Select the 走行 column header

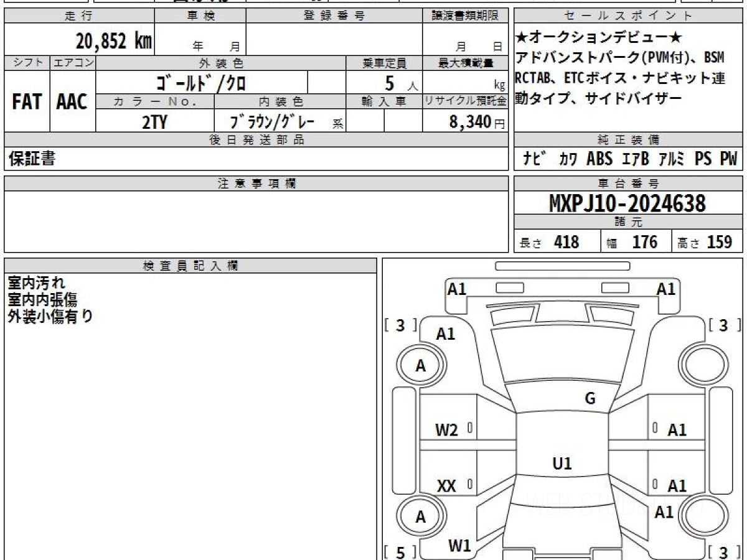[78, 16]
